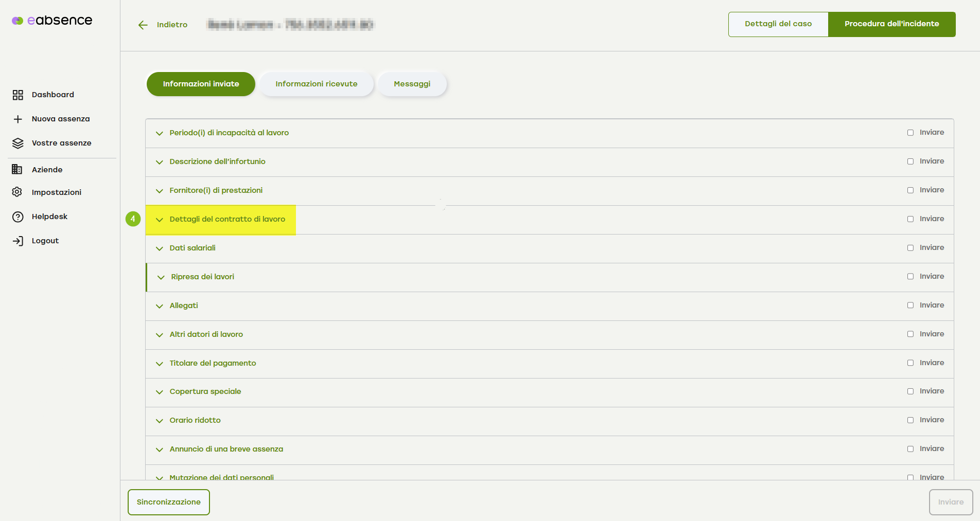The image size is (980, 521).
Task: Switch to the Informazioni ricevute tab
Action: 316,84
